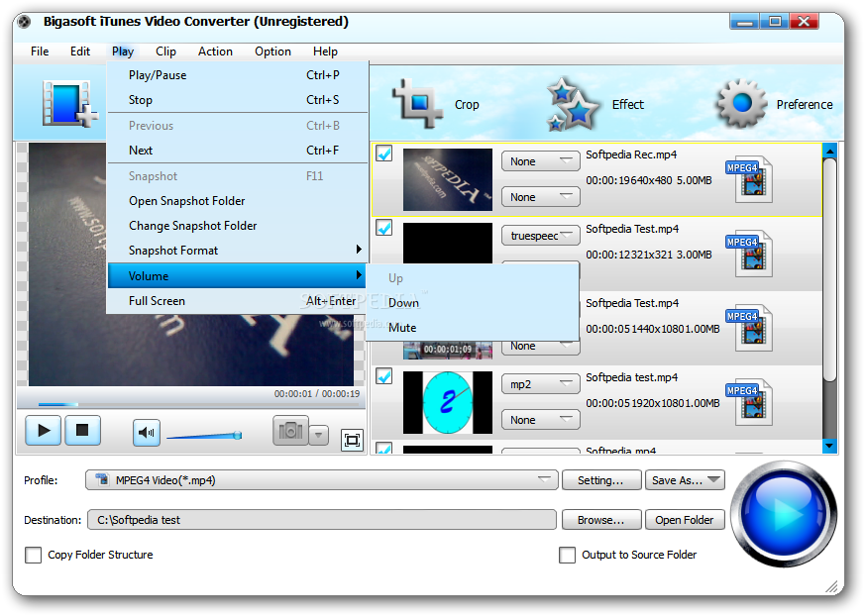Select Softpedia Rec.mp4 thumbnail
865x616 pixels.
448,179
